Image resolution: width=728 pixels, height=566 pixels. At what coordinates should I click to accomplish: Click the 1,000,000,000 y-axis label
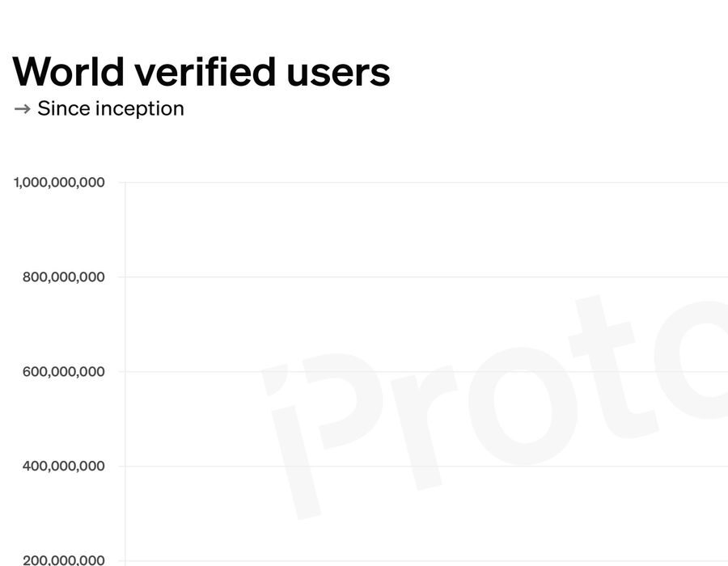tap(59, 183)
